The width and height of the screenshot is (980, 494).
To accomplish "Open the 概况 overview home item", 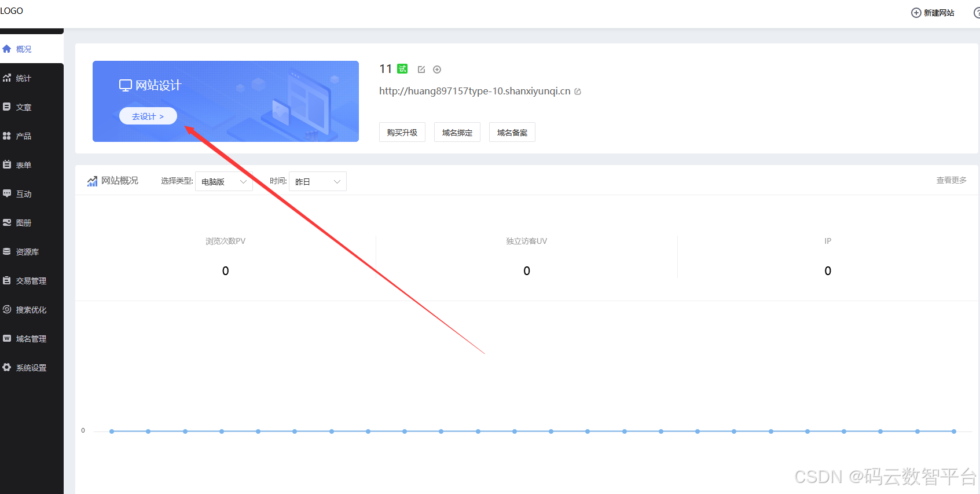I will point(31,49).
